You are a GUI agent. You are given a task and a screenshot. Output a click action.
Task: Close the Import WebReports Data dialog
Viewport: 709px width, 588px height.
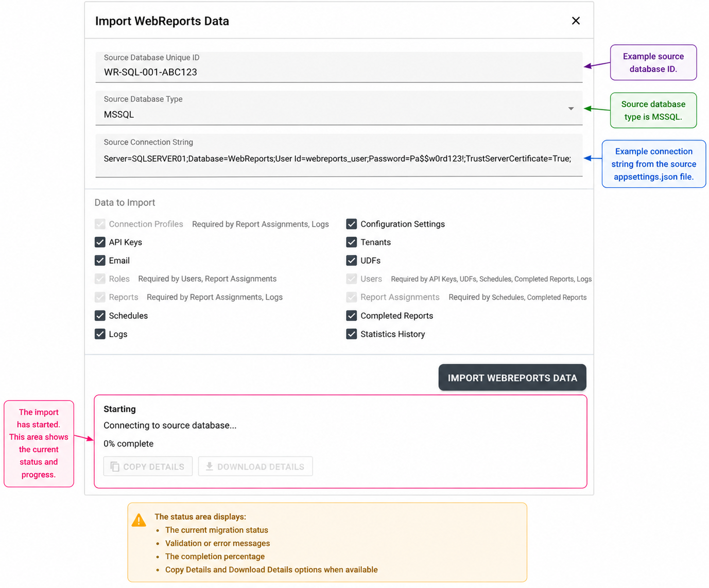tap(576, 21)
